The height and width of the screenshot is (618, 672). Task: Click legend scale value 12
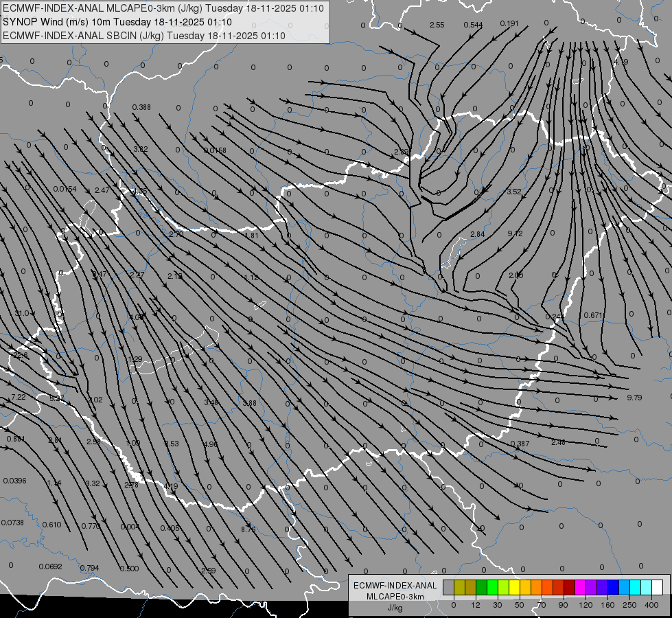[x=476, y=605]
